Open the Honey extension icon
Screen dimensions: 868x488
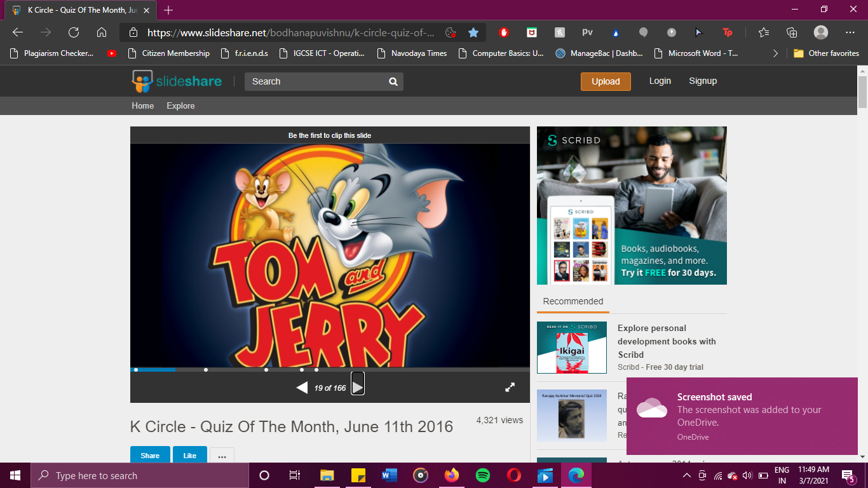click(560, 32)
